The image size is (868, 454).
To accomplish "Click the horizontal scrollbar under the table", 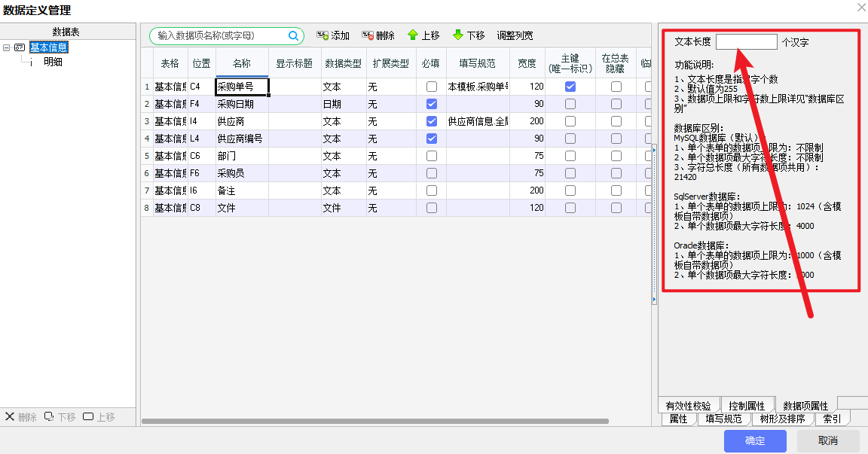I will 374,422.
